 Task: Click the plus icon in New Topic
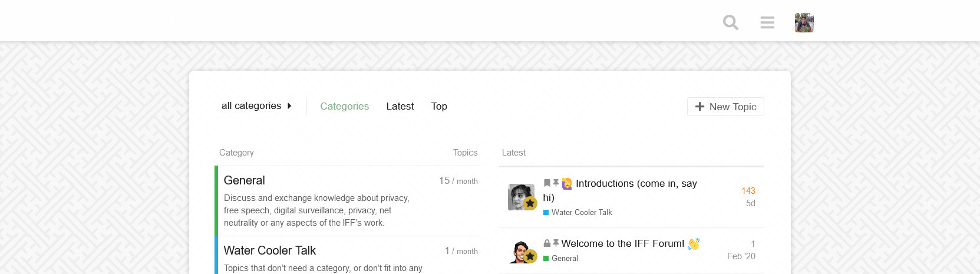(699, 107)
